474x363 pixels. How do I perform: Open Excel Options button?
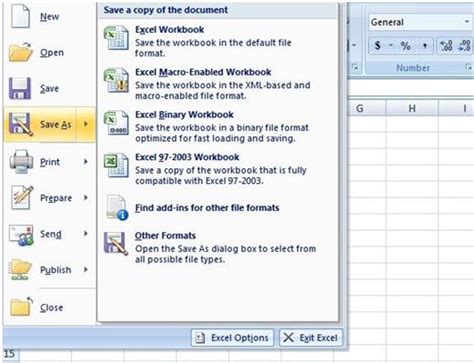(x=232, y=338)
